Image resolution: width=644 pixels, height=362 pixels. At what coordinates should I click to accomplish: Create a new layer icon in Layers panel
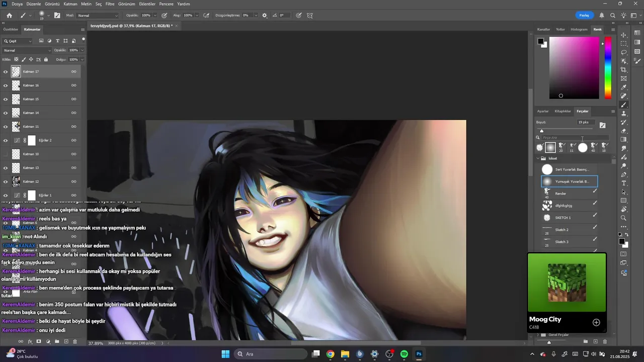tap(66, 341)
